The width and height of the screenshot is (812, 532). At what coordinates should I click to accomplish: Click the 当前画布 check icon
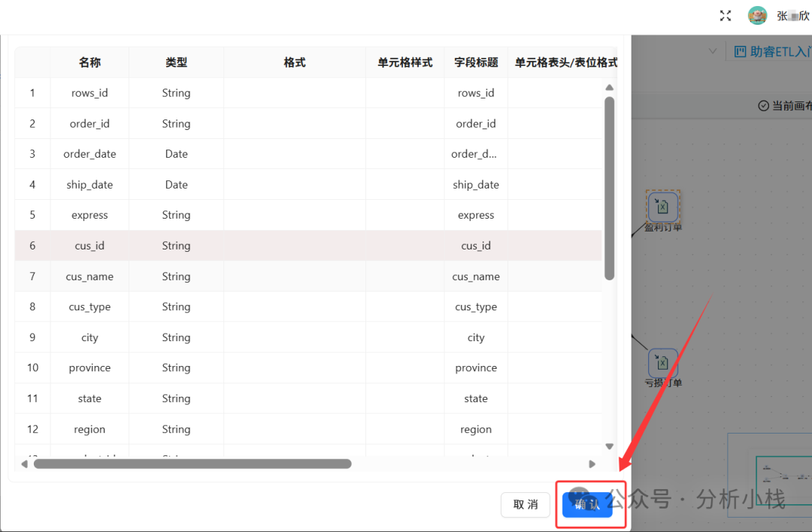[x=763, y=105]
